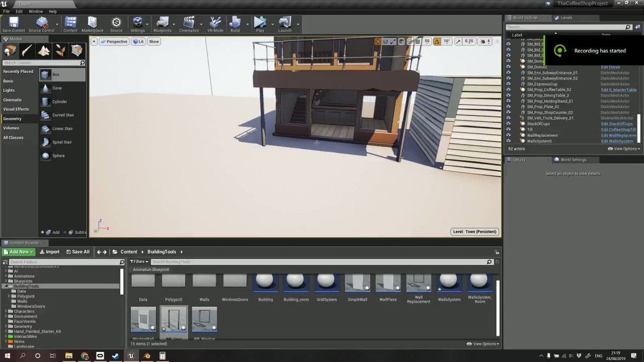Image resolution: width=644 pixels, height=362 pixels.
Task: Click the Edit Donut blueprint link
Action: [610, 67]
